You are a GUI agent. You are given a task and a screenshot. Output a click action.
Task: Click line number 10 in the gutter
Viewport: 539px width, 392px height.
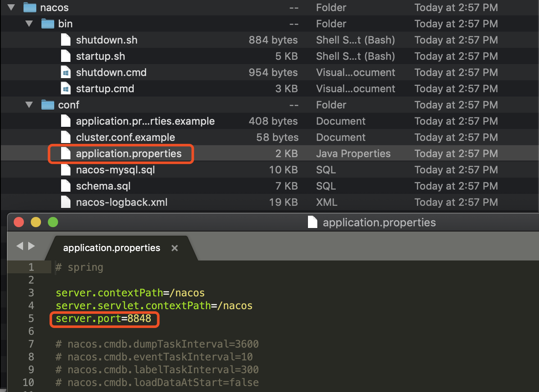click(28, 383)
